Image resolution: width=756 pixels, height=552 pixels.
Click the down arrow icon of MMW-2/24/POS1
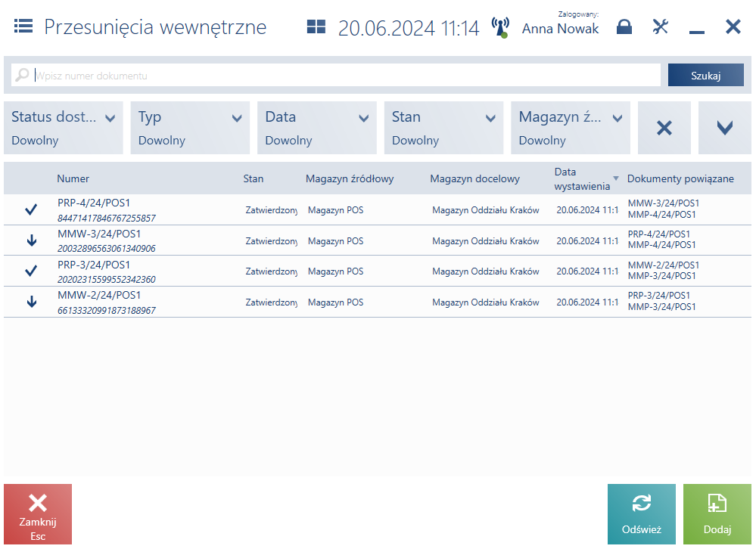31,302
